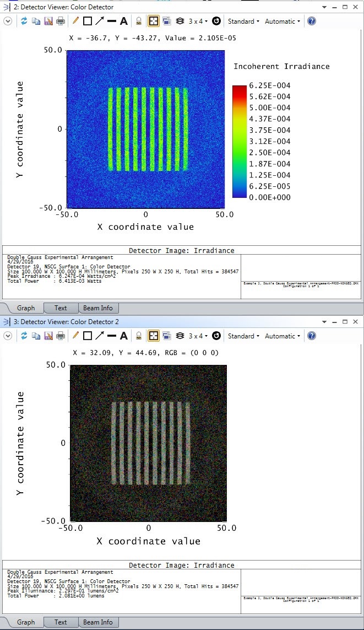This screenshot has width=364, height=630.
Task: Switch to Graph tab in Color Detector window
Action: (26, 308)
